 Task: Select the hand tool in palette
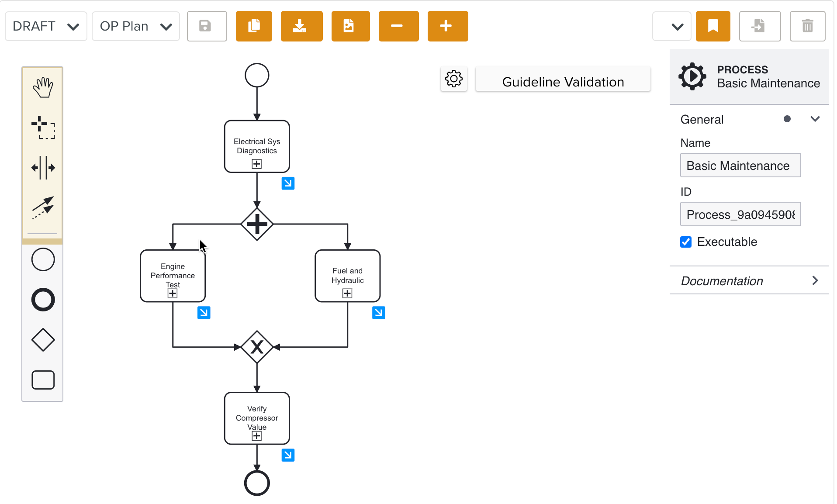click(x=43, y=88)
